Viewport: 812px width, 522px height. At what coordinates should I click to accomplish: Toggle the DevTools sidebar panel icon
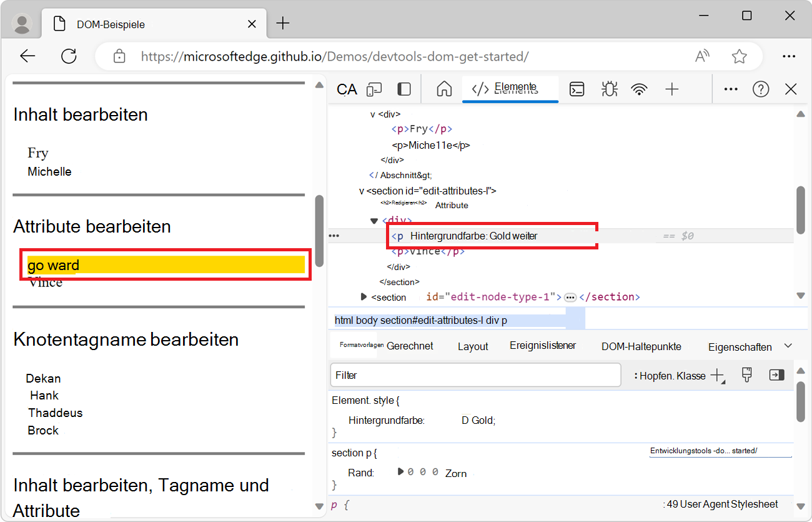pyautogui.click(x=404, y=89)
